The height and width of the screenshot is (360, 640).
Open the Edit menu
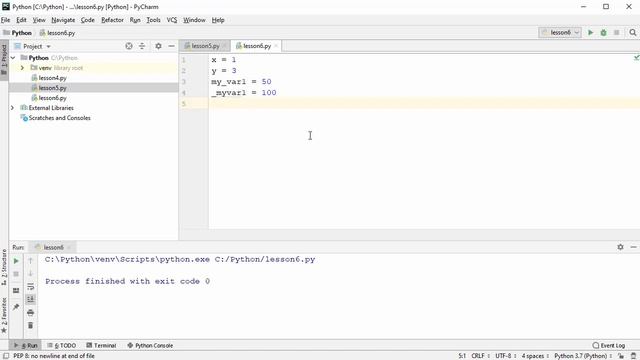[21, 20]
